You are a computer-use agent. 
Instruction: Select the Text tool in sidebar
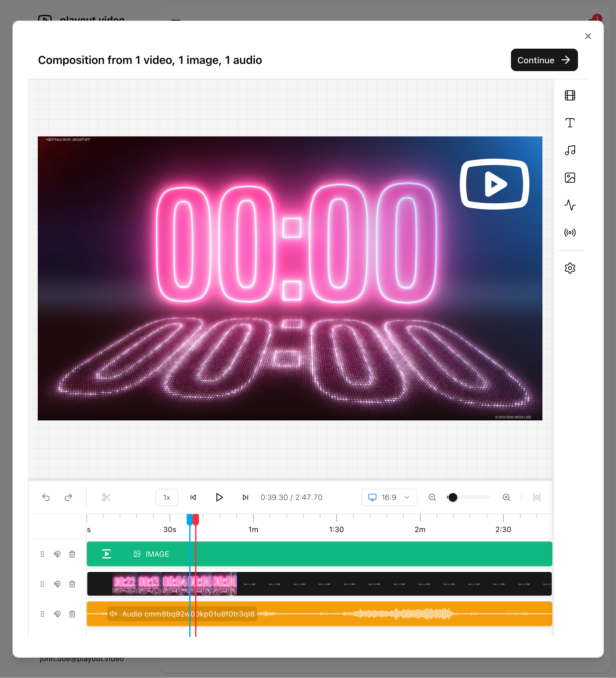coord(570,123)
